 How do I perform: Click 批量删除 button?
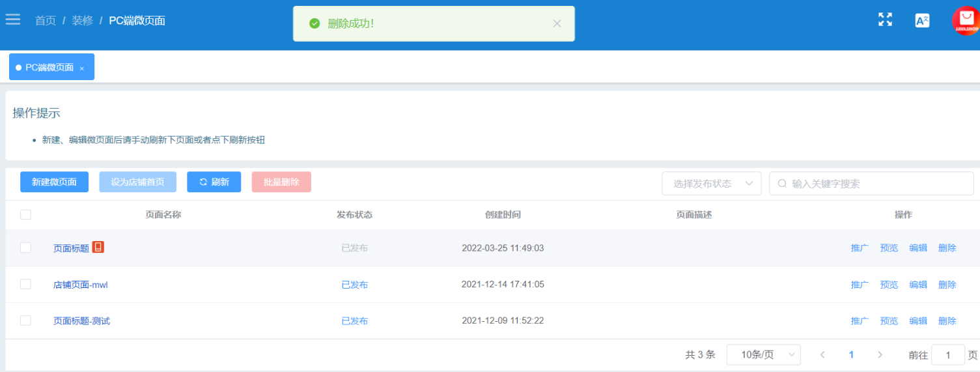pos(281,182)
